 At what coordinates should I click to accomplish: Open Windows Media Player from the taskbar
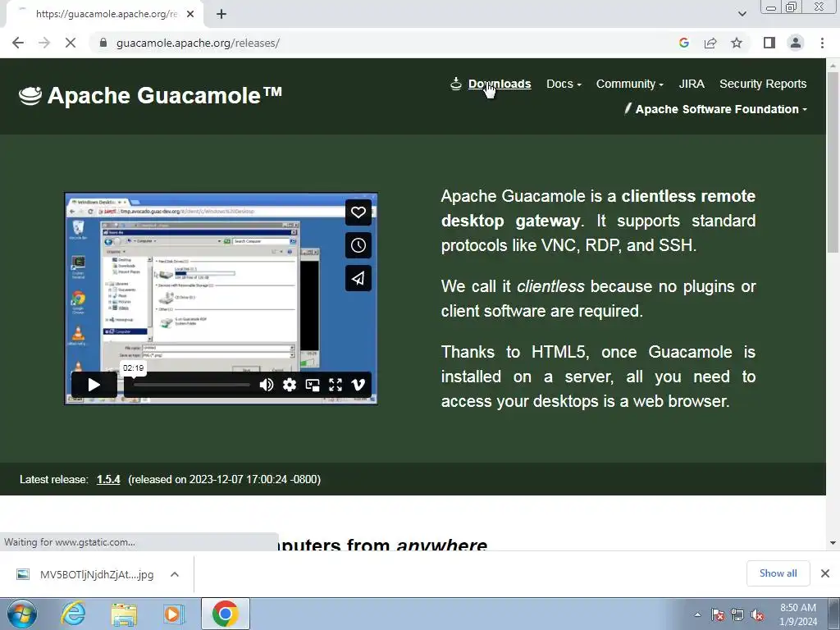[x=174, y=614]
